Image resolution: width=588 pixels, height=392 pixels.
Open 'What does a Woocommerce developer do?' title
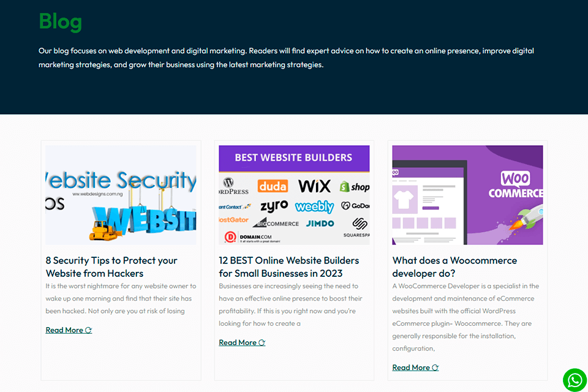(454, 266)
